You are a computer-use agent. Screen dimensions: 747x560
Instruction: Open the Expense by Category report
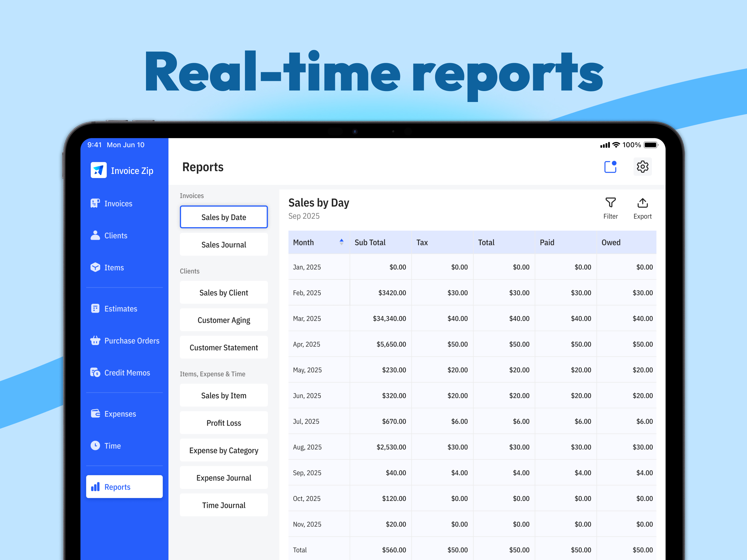224,450
